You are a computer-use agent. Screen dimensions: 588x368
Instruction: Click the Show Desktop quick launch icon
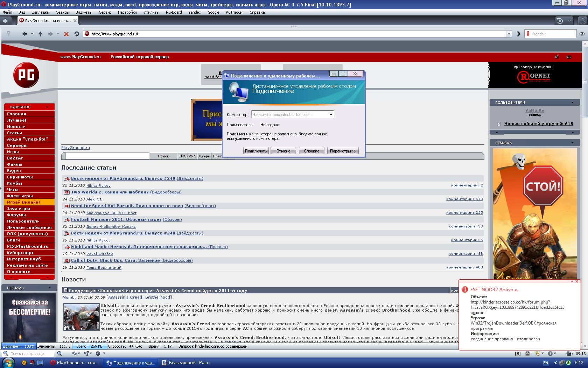pyautogui.click(x=40, y=363)
